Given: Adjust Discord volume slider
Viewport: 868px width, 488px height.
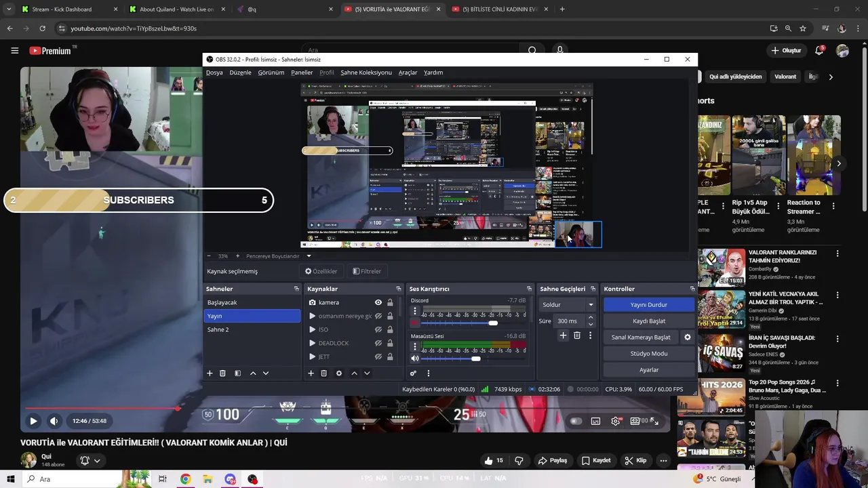Looking at the screenshot, I should tap(493, 323).
